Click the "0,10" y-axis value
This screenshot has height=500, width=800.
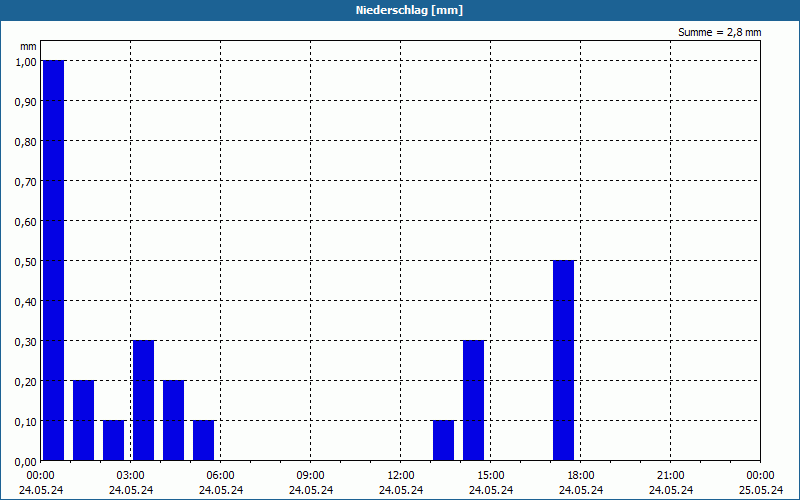point(26,421)
